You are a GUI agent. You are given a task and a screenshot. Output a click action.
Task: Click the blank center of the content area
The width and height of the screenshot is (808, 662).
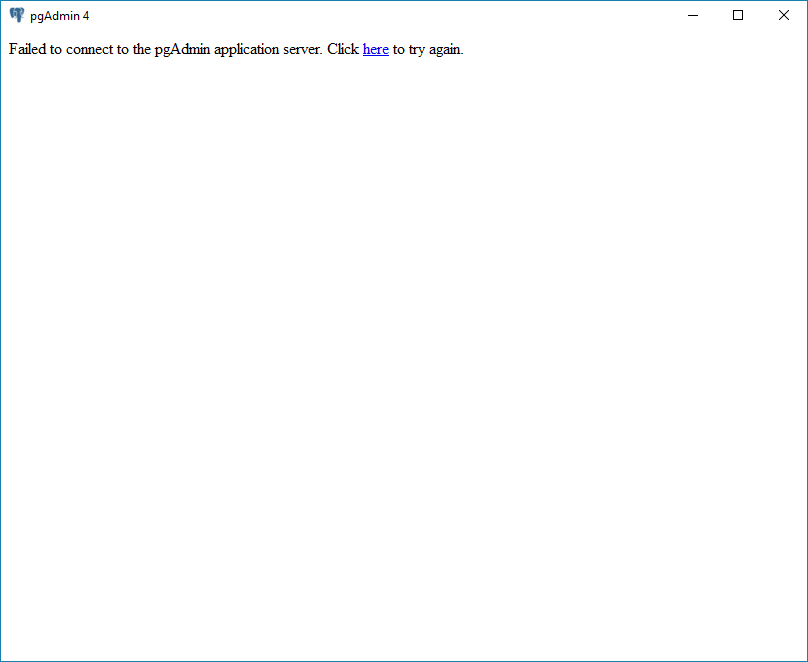404,350
